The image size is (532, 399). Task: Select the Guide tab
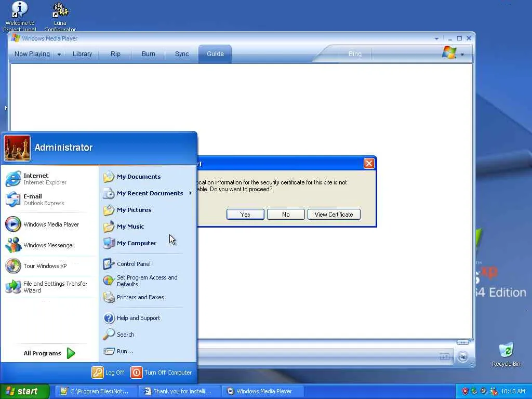(215, 54)
